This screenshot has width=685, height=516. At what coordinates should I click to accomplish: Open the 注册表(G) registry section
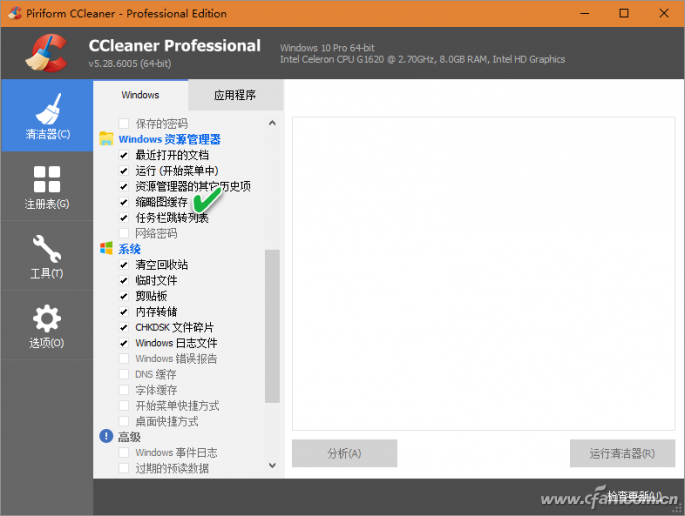[x=47, y=187]
